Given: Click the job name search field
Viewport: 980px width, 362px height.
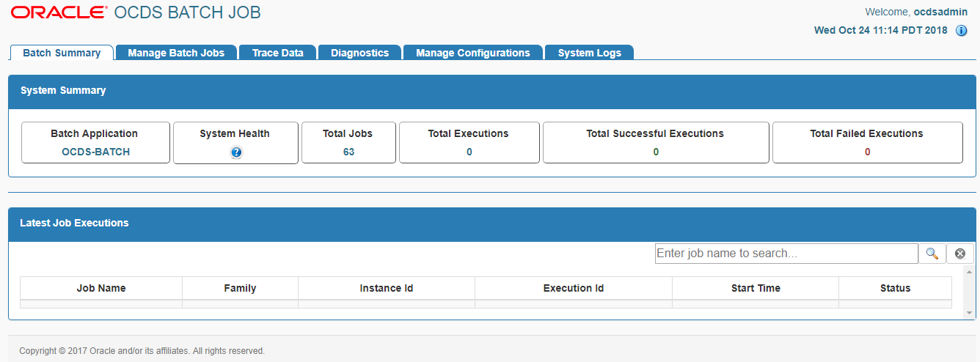Looking at the screenshot, I should click(786, 254).
